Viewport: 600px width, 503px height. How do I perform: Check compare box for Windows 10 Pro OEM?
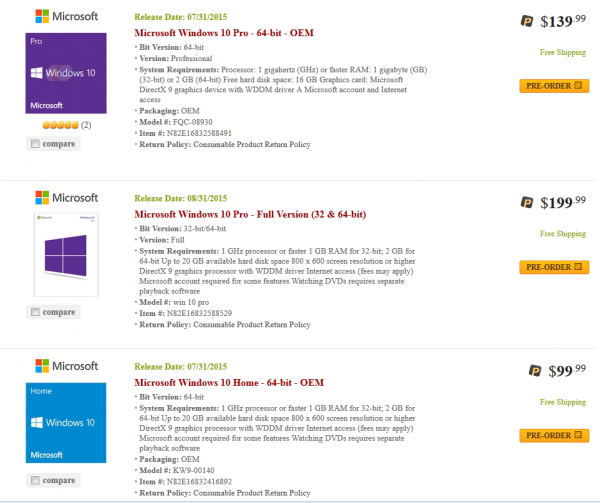click(x=38, y=144)
